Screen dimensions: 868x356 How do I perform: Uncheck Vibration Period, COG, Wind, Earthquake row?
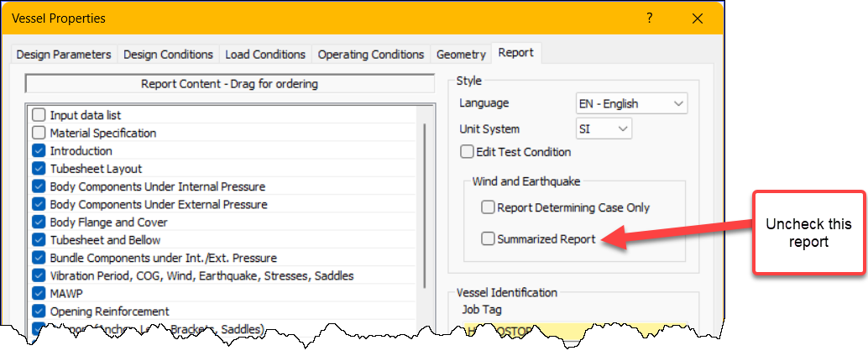39,275
